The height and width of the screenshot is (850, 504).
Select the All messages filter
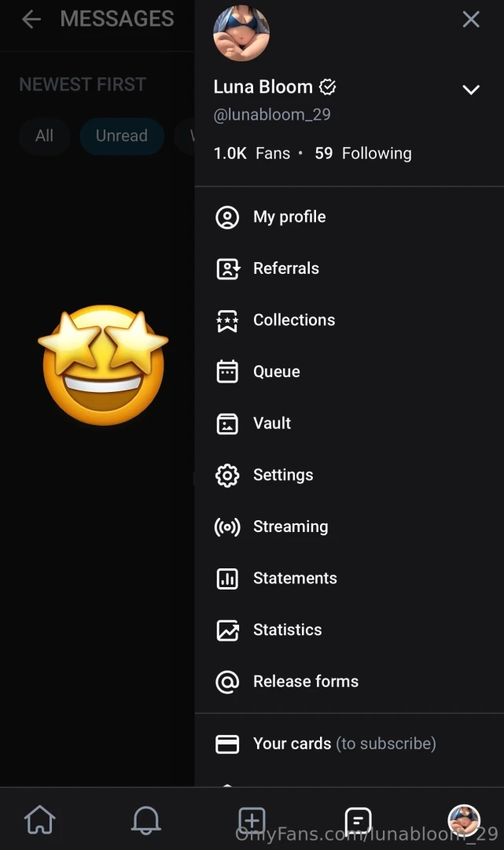pos(44,135)
